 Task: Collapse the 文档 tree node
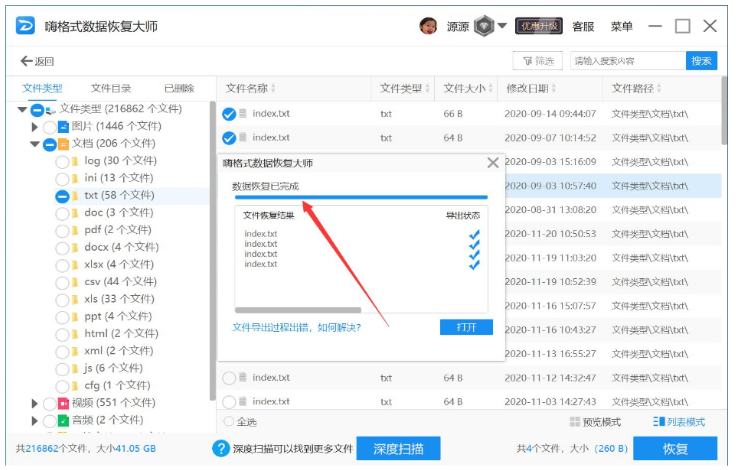(x=34, y=144)
